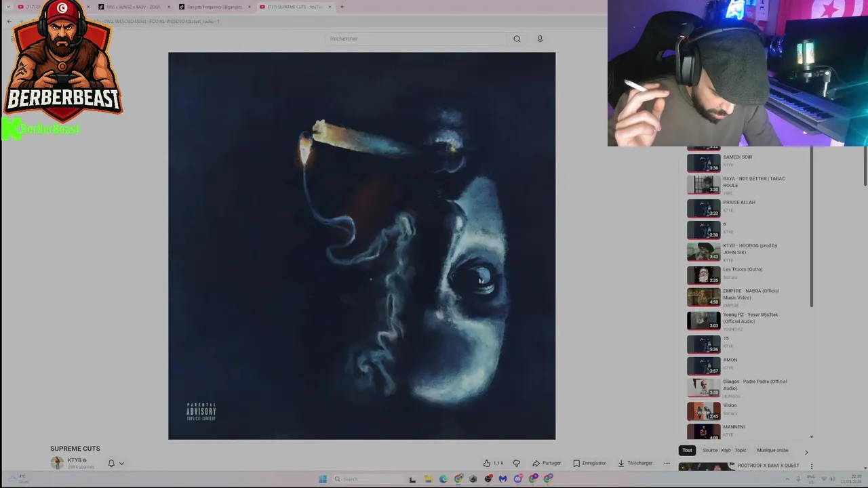Viewport: 868px width, 488px height.
Task: Play BAYA - NOT BETTER | TABAC ROULE
Action: click(x=754, y=182)
